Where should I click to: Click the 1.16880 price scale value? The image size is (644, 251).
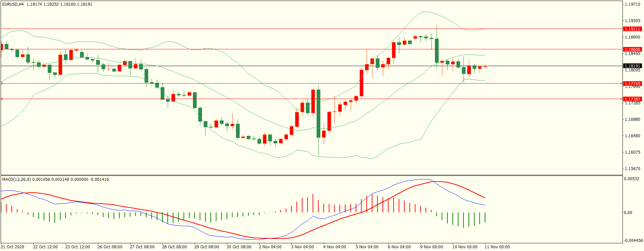click(633, 119)
